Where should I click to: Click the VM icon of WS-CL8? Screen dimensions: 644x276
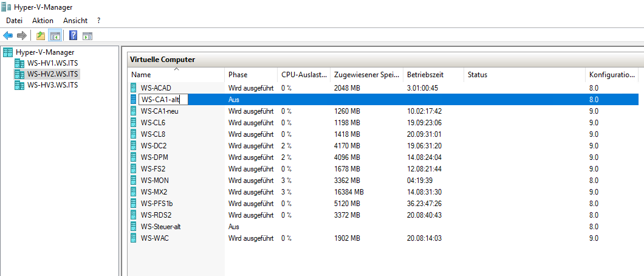(133, 134)
